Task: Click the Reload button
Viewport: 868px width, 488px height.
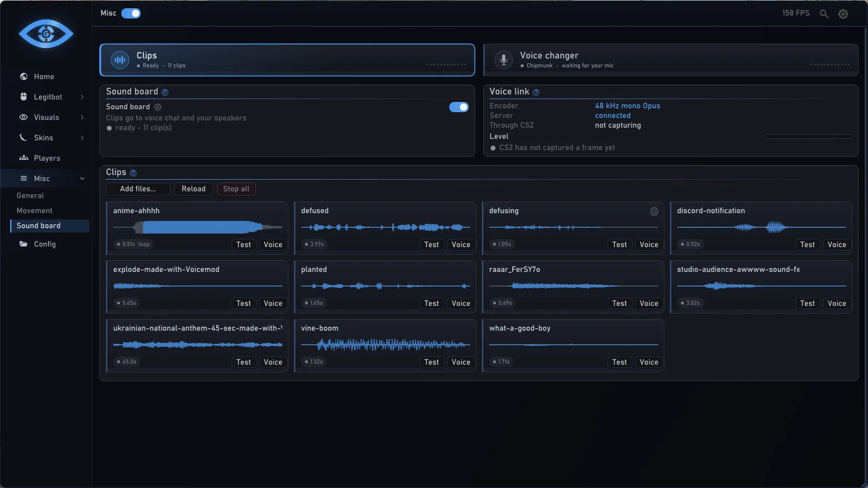Action: pos(193,189)
